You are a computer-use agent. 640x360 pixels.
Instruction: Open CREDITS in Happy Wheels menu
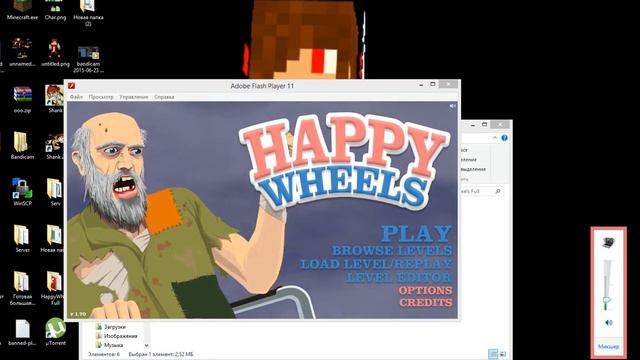pos(426,302)
